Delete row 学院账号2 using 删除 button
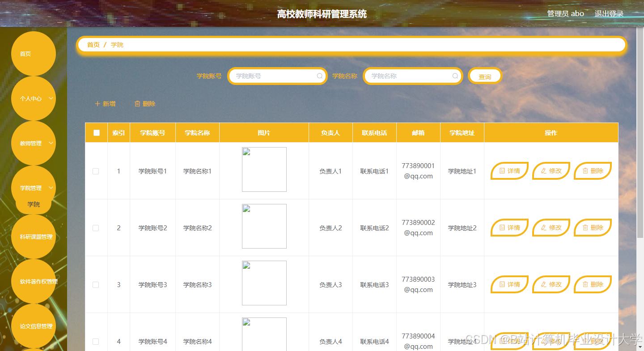This screenshot has height=351, width=644. [593, 228]
